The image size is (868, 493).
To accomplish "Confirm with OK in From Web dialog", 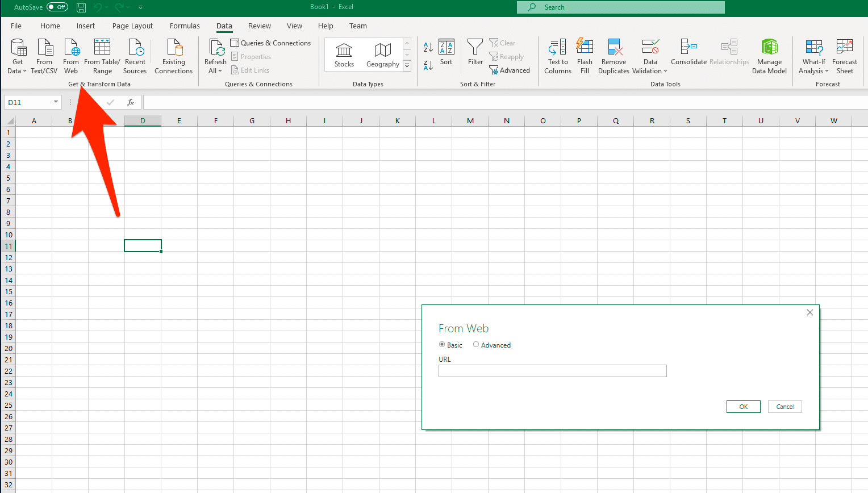I will pos(744,407).
